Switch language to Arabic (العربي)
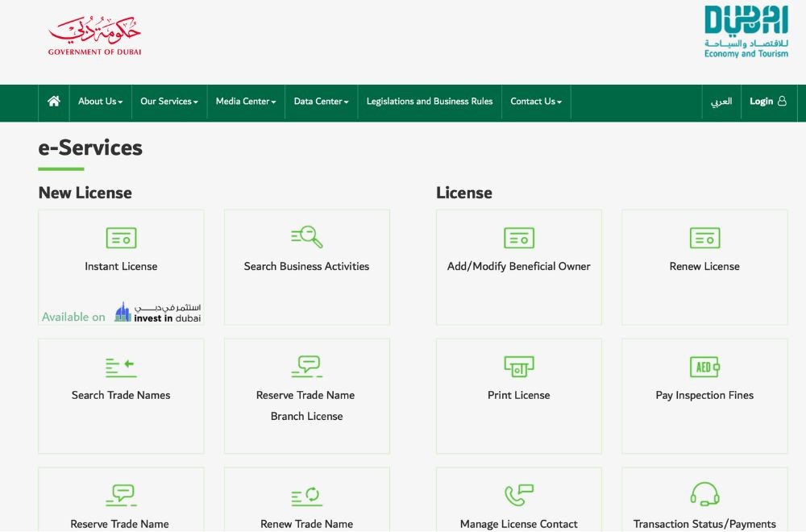 pos(721,102)
